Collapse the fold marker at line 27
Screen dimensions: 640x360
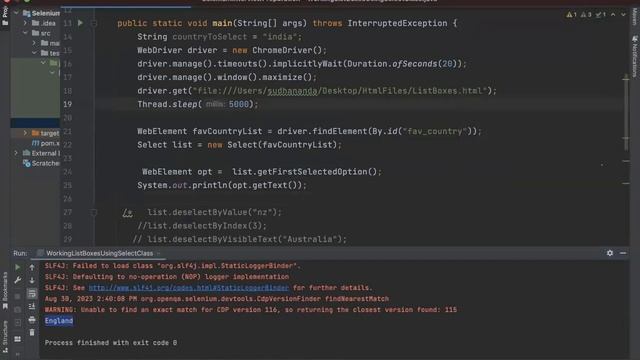click(94, 212)
